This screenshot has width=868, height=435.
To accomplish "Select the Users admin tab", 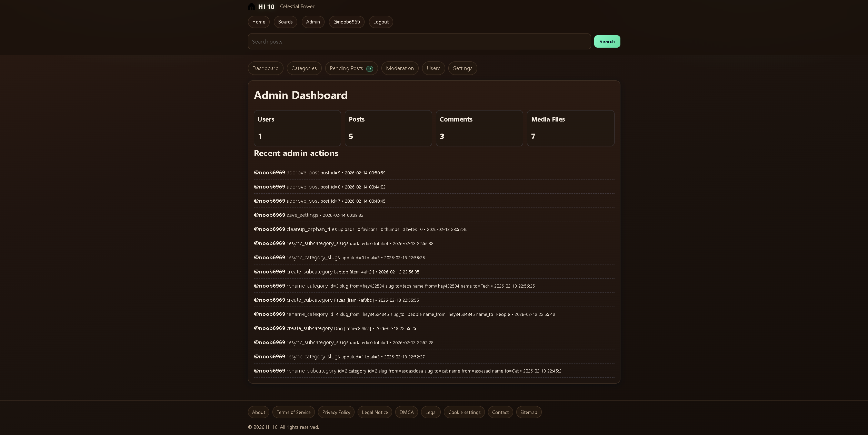I will coord(433,68).
